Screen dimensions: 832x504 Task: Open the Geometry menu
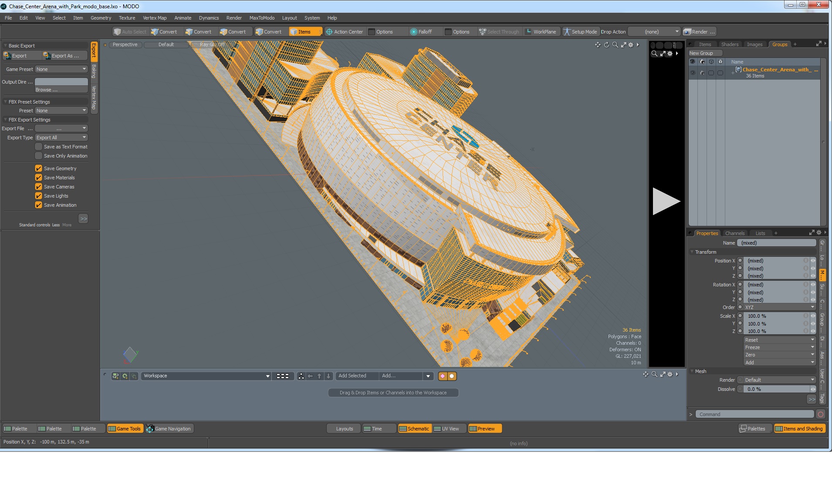click(101, 18)
